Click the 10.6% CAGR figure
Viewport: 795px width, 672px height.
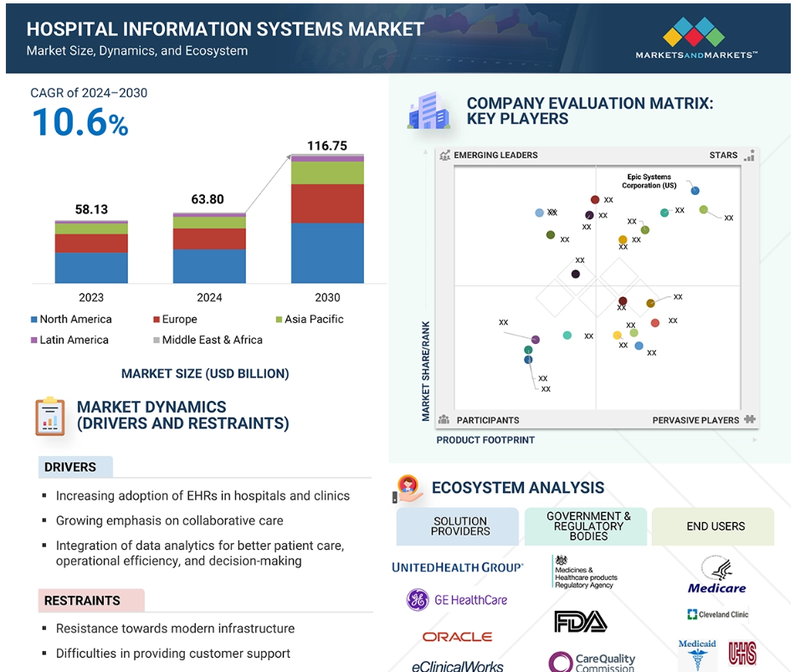click(80, 123)
